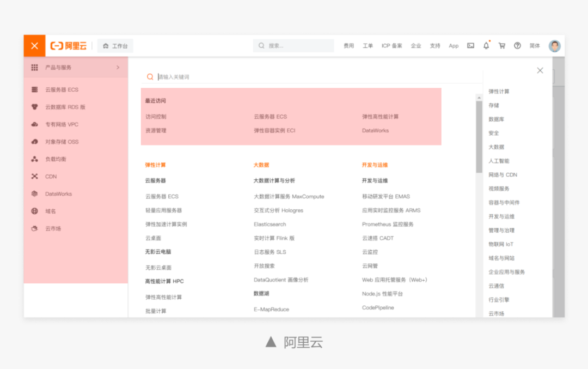Open 日志服务 SLS
Viewport: 588px width, 369px height.
[x=269, y=252]
